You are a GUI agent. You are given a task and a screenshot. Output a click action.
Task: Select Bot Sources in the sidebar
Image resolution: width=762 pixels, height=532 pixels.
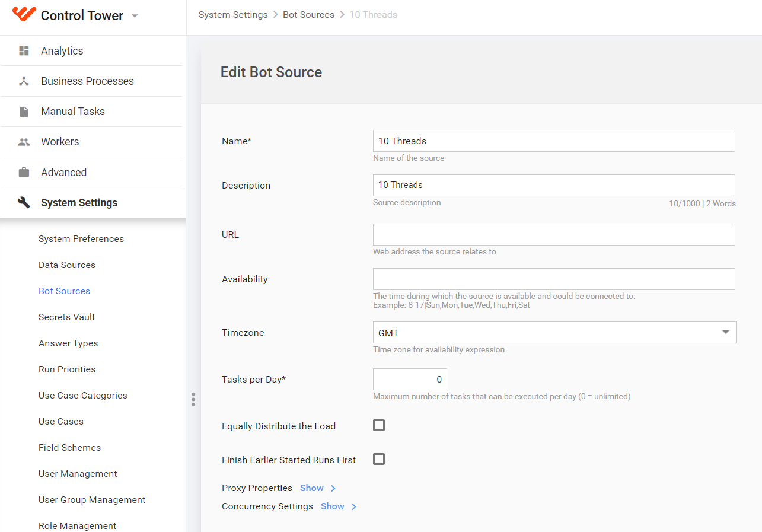pyautogui.click(x=64, y=291)
